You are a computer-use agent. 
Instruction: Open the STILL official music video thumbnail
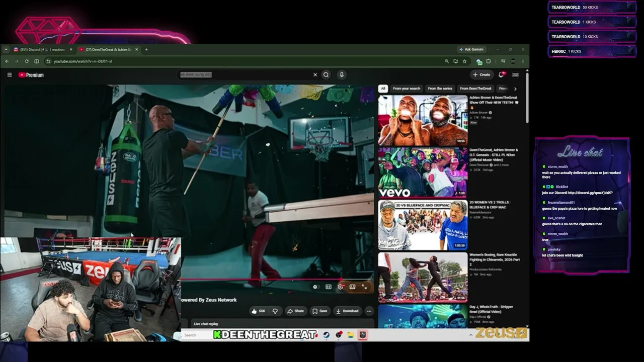pos(423,172)
